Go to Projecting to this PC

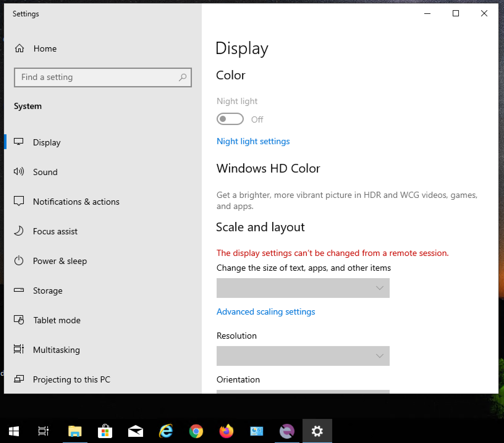coord(71,379)
